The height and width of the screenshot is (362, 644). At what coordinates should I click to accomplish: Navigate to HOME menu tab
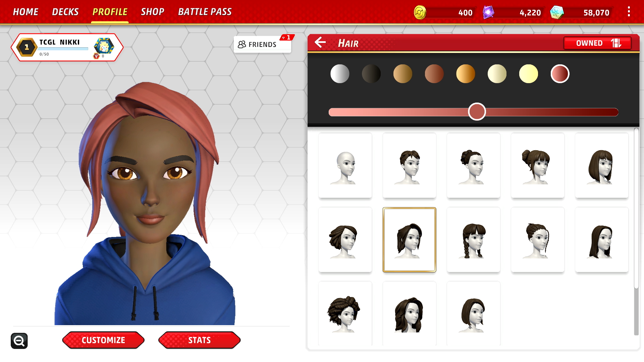(25, 11)
